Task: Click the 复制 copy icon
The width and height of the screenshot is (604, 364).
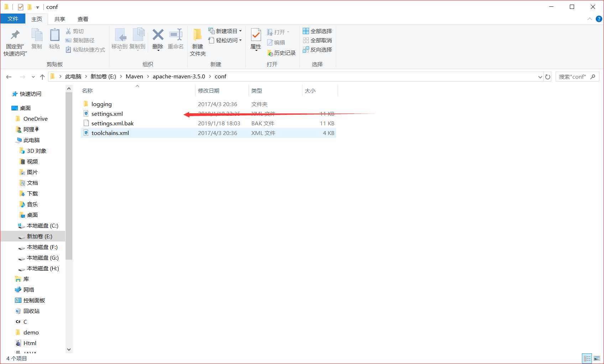Action: (x=37, y=35)
